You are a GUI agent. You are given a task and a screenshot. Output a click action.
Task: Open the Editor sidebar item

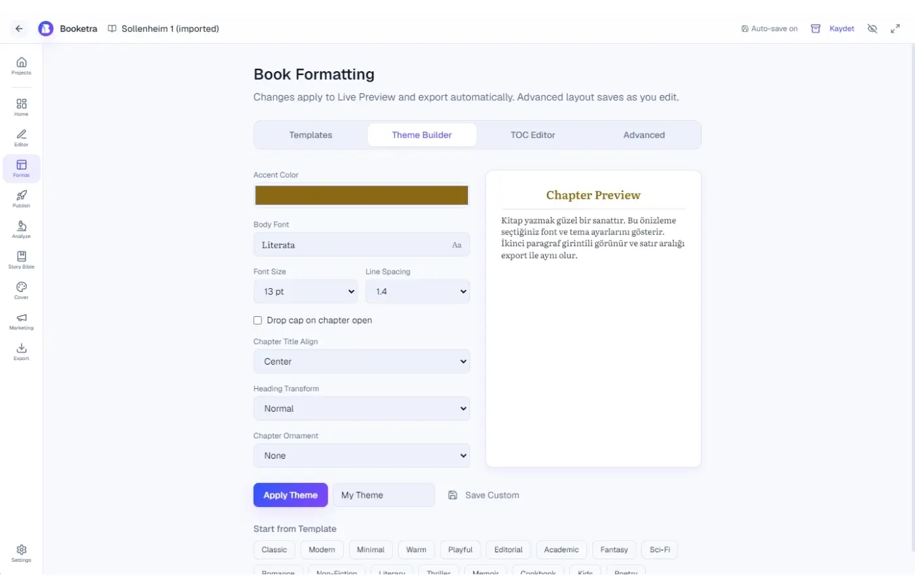pyautogui.click(x=22, y=138)
